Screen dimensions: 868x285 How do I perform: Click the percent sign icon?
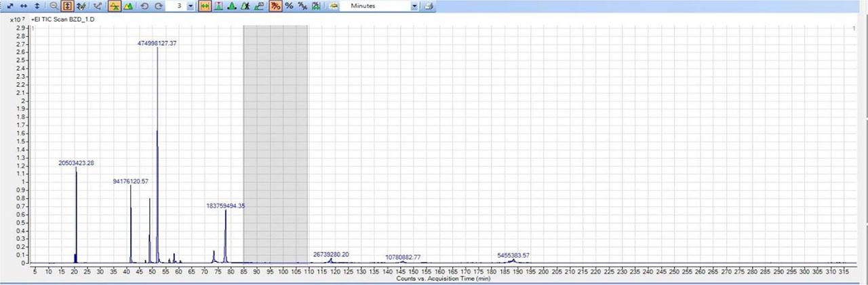[289, 6]
